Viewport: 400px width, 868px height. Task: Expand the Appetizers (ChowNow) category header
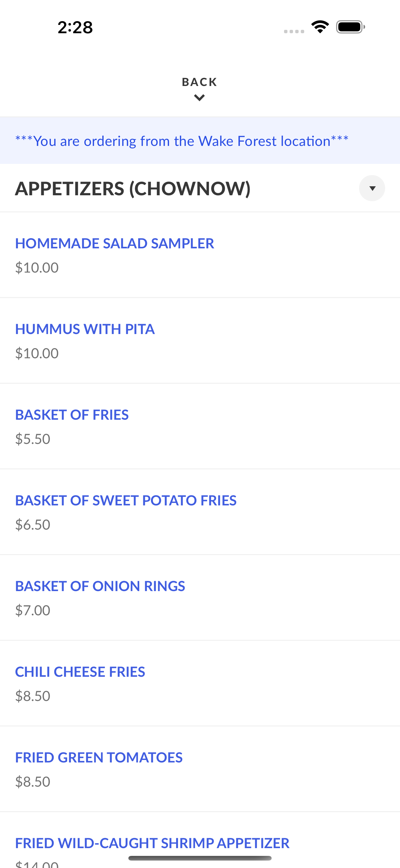click(x=200, y=188)
